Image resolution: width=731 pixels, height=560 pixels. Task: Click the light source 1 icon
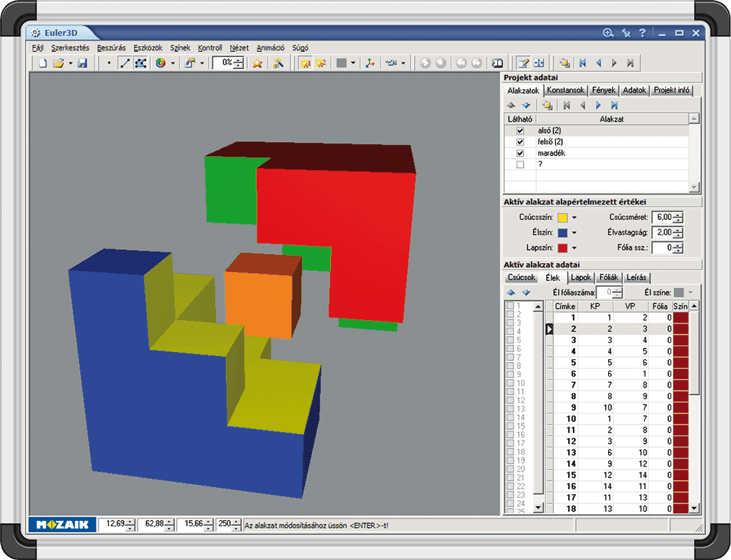(306, 63)
